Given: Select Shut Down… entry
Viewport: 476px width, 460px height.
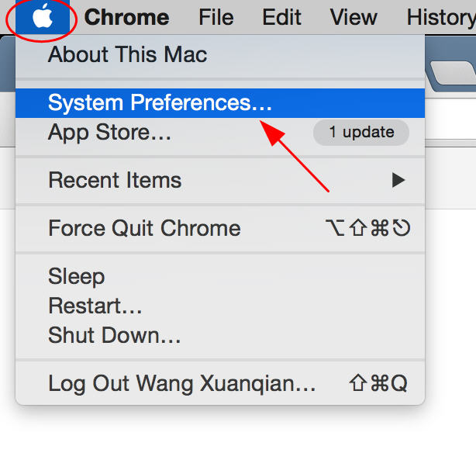Looking at the screenshot, I should [x=220, y=335].
